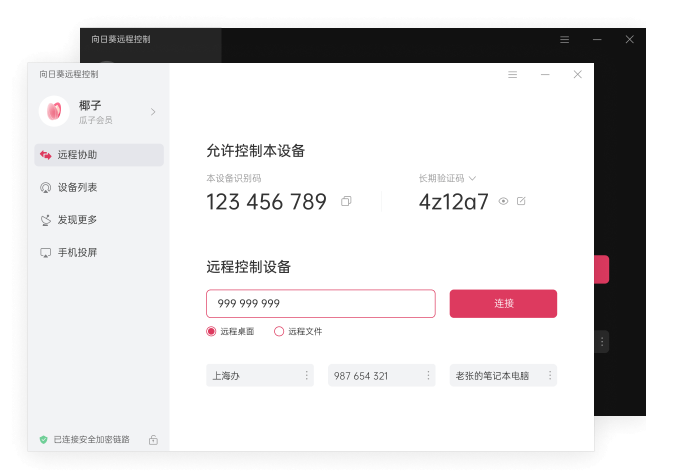Expand the 椰子 profile chevron
The image size is (674, 474).
(153, 112)
